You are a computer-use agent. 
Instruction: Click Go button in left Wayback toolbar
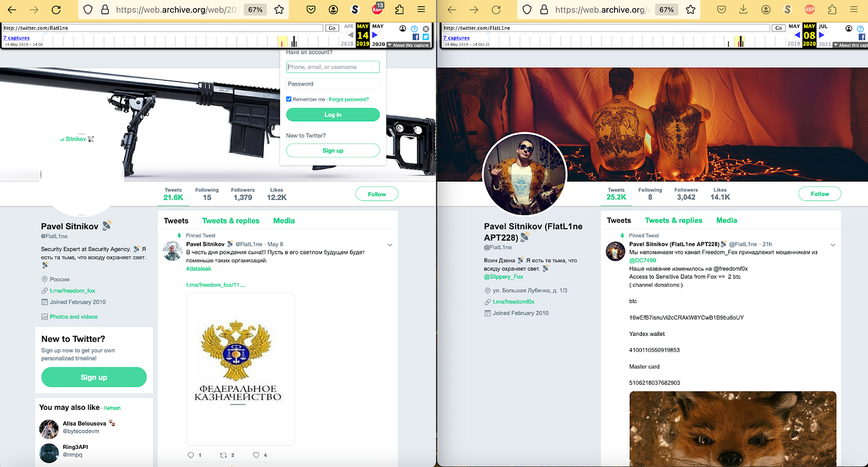332,28
